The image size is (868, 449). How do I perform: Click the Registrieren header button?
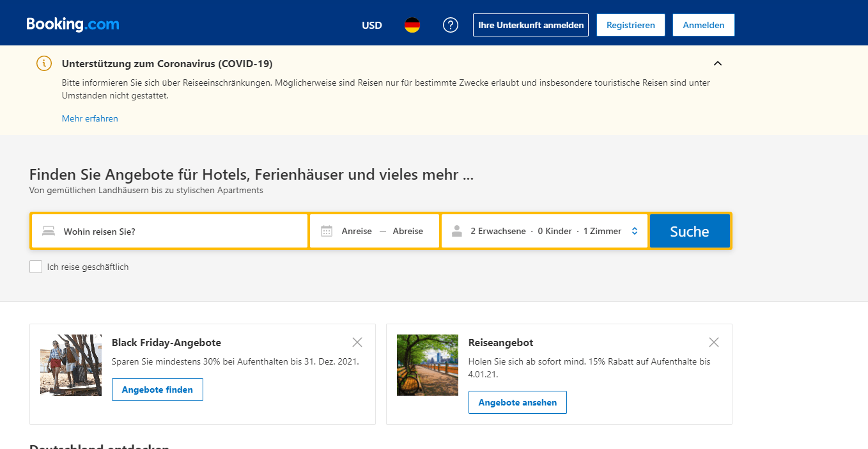click(631, 25)
